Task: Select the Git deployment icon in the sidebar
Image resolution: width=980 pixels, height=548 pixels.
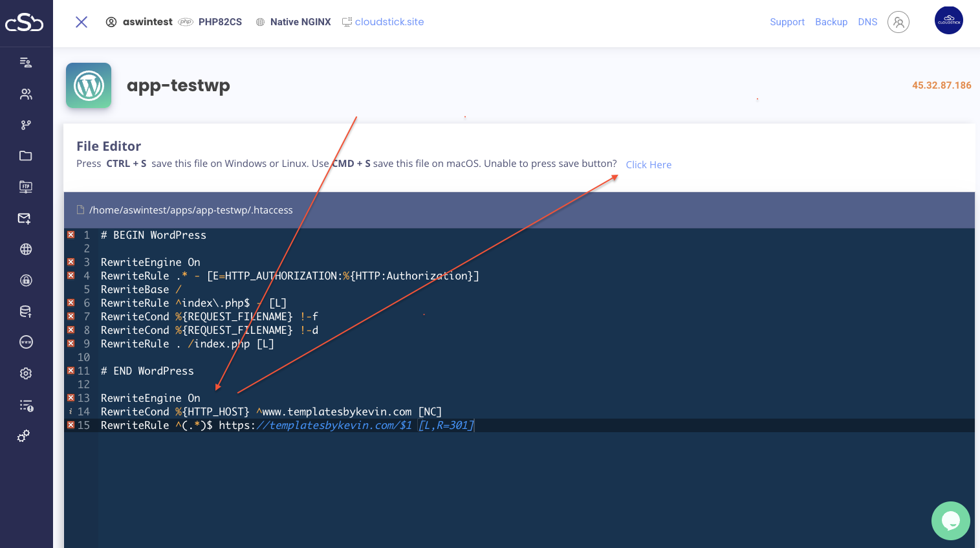Action: click(26, 125)
